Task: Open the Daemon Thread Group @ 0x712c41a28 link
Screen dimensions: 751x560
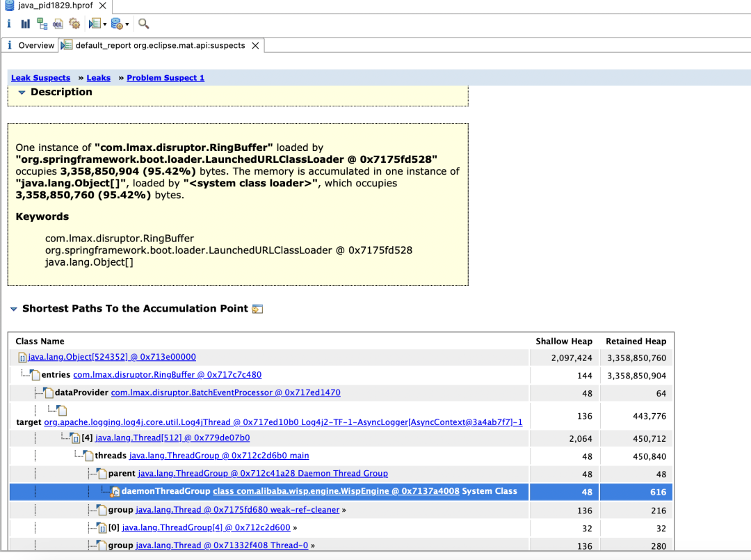Action: point(263,473)
